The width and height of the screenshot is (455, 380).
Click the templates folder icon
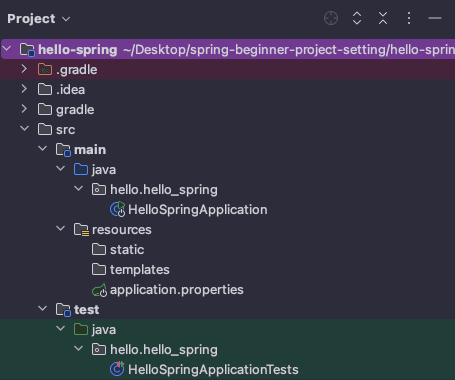(x=99, y=269)
